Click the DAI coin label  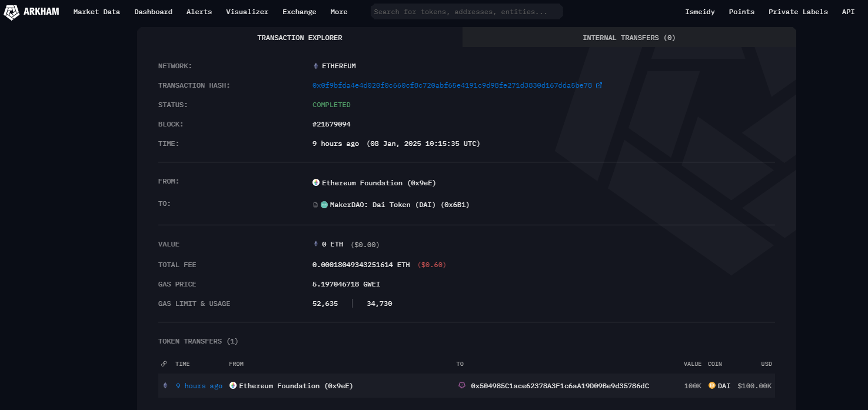(724, 386)
